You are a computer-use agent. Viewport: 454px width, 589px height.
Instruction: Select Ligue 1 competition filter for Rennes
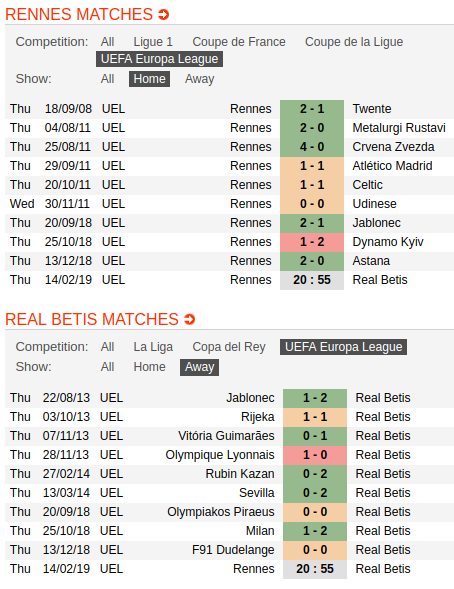[x=153, y=42]
